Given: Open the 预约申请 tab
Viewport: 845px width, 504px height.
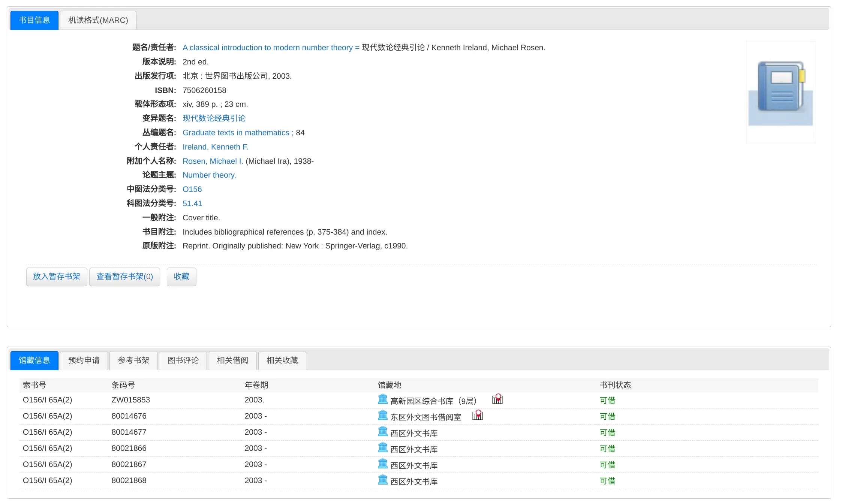Looking at the screenshot, I should click(84, 360).
